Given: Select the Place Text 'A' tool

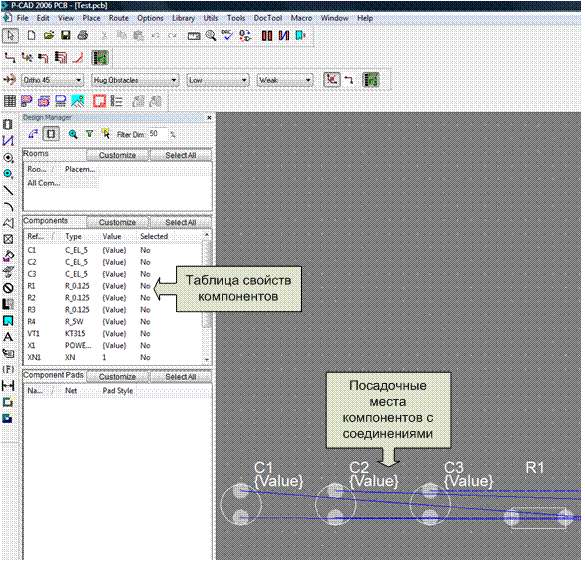Looking at the screenshot, I should coord(8,337).
